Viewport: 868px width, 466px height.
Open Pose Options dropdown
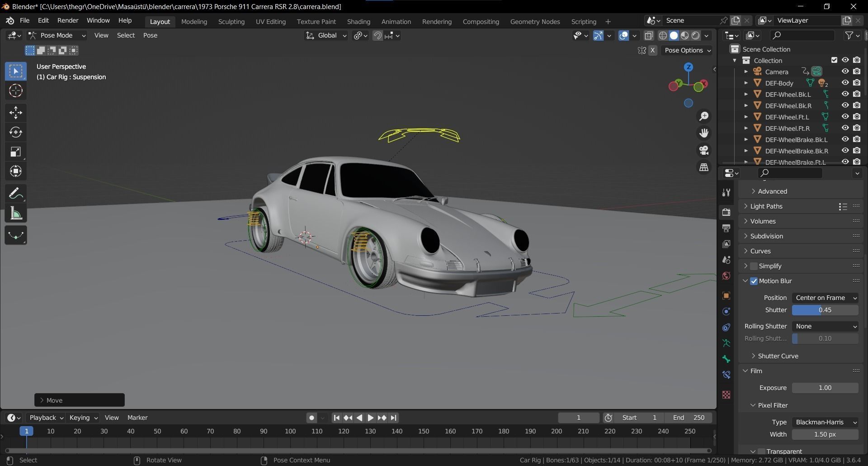point(687,50)
